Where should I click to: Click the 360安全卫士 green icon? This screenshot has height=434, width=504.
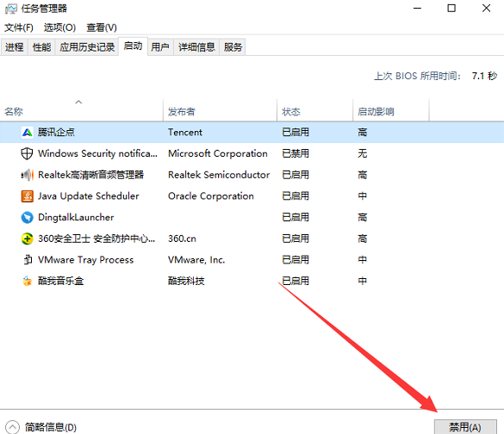[27, 239]
